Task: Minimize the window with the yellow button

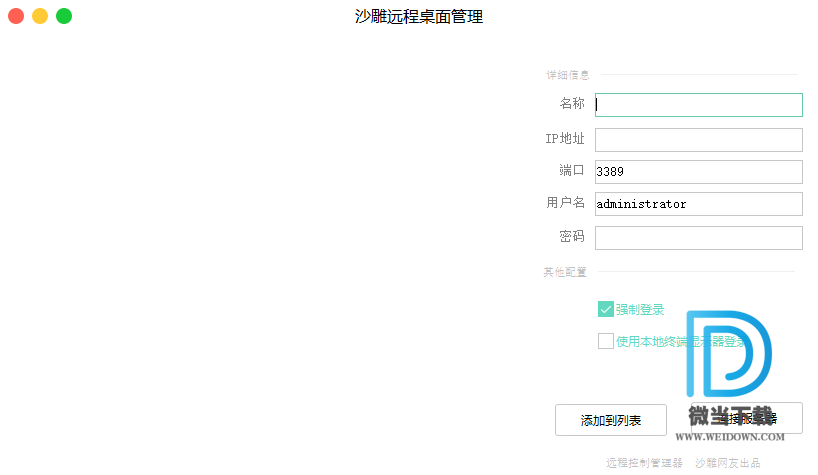Action: point(40,16)
